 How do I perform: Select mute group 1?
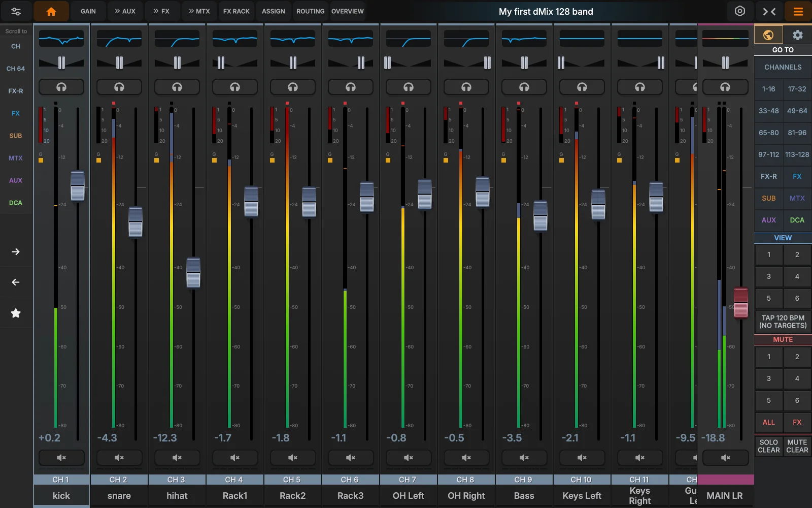click(768, 357)
